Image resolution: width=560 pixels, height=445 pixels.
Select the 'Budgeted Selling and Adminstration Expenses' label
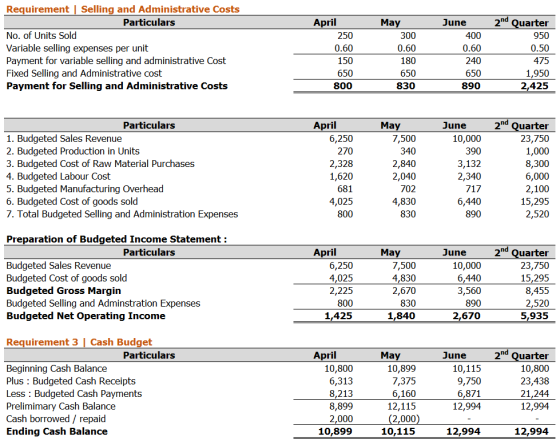coord(103,303)
